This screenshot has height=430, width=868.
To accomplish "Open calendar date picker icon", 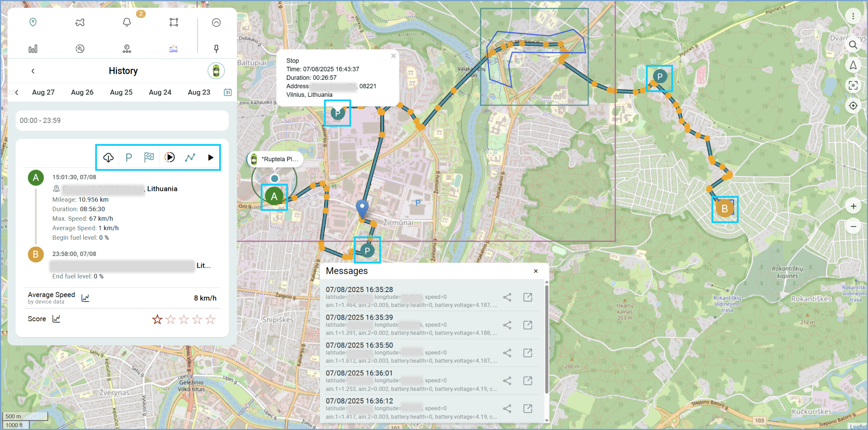I will [x=228, y=92].
